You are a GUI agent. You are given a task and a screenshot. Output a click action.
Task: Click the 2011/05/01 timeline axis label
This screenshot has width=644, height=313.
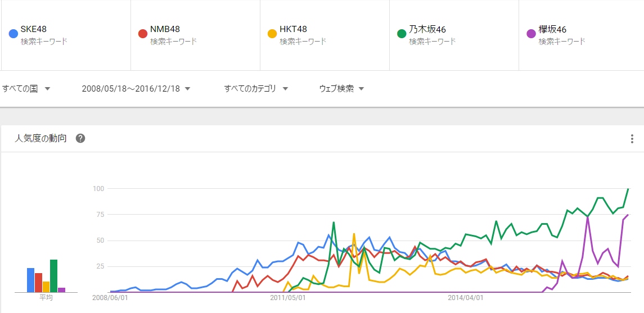pos(287,298)
